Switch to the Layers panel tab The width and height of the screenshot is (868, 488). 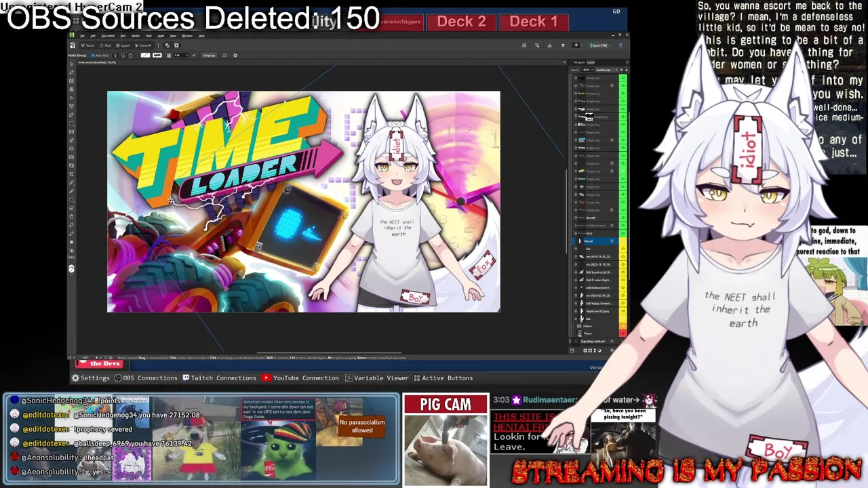click(591, 62)
